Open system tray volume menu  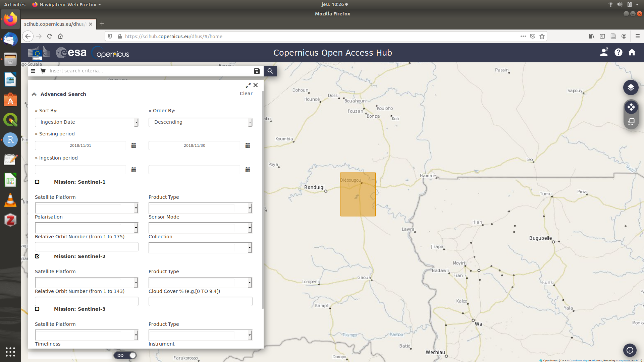coord(620,4)
